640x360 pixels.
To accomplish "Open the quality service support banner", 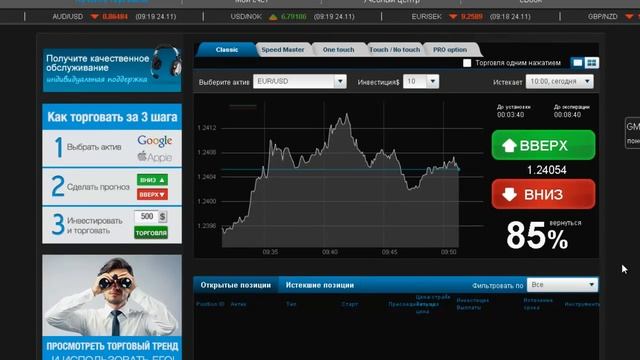I will click(x=112, y=70).
